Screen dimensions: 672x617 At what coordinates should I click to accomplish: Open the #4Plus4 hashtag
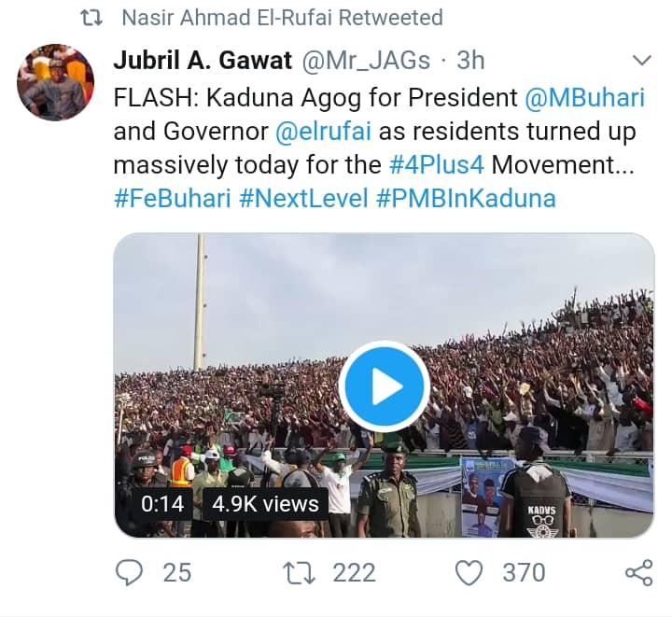[438, 164]
